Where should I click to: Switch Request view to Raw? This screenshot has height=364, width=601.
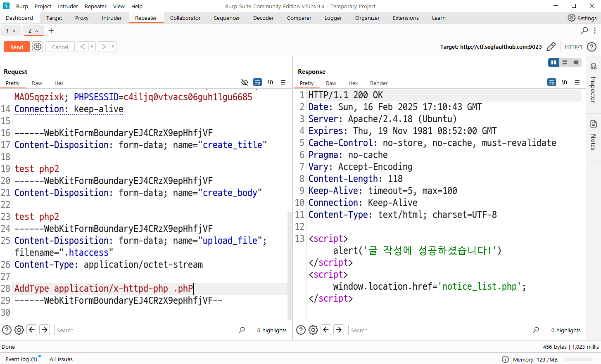pyautogui.click(x=37, y=83)
